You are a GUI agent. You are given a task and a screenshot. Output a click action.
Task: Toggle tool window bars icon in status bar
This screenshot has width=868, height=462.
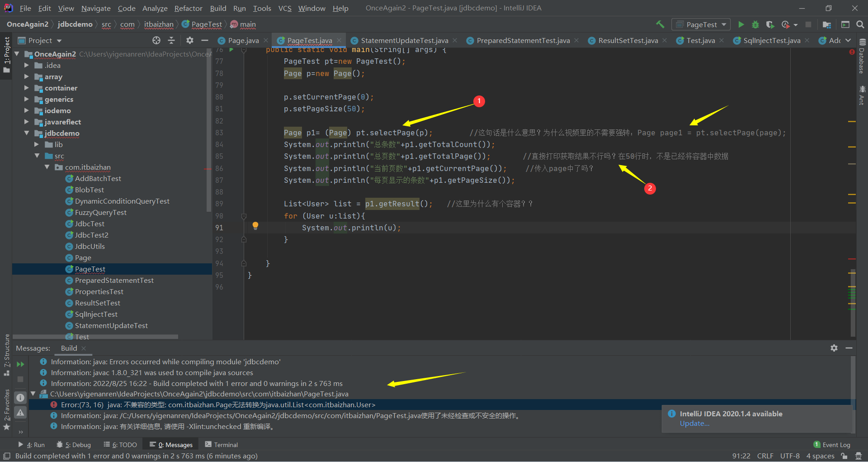point(7,456)
